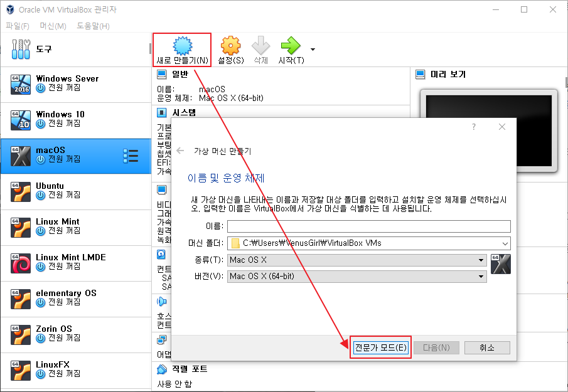Click the '이름 및 운영 체제' dialog heading
568x392 pixels.
(x=226, y=178)
